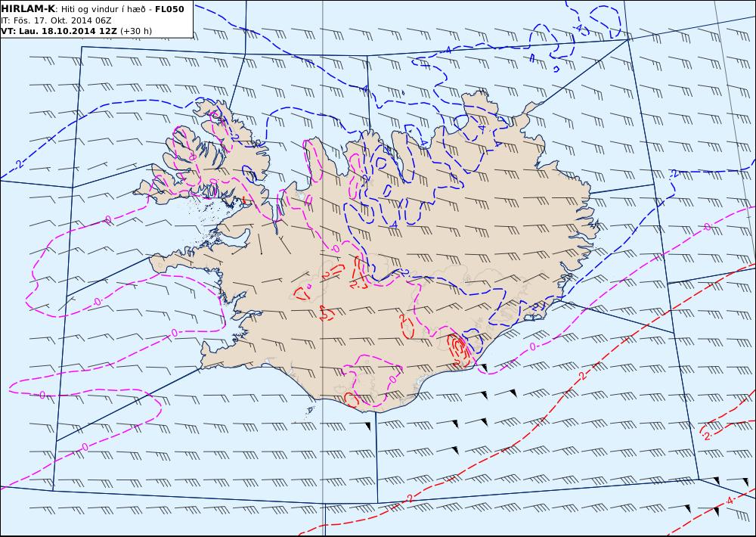Click the 'VT: Lau. 18.10.2014 12Z' valid time
The image size is (756, 537).
[59, 31]
